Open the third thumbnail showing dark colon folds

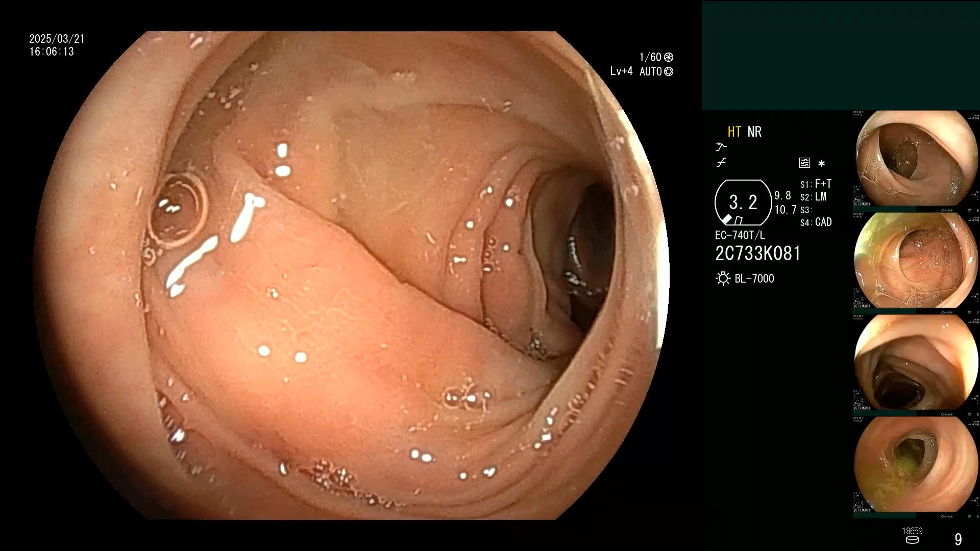[916, 362]
